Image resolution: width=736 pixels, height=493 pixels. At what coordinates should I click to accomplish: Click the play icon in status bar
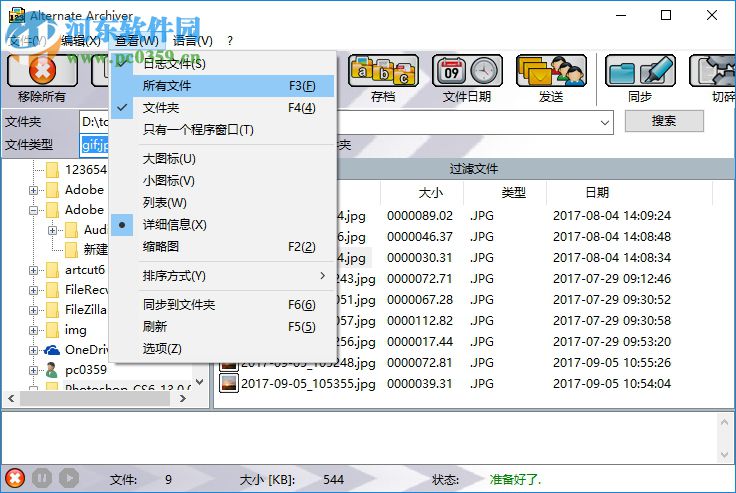(x=69, y=478)
